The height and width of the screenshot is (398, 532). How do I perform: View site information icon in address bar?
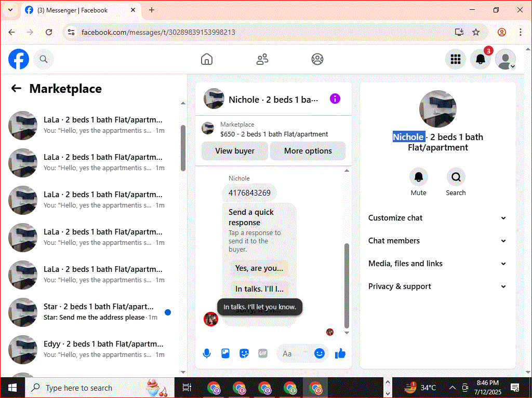click(71, 32)
